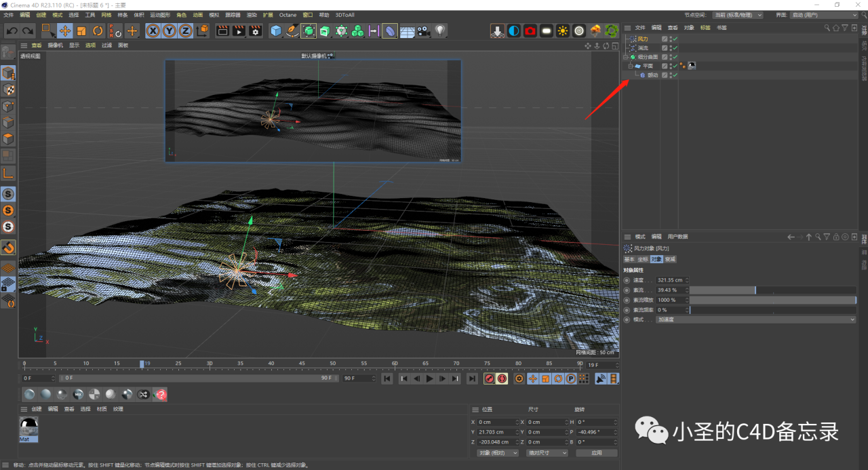Click the play animation button
This screenshot has height=470, width=868.
tap(430, 378)
